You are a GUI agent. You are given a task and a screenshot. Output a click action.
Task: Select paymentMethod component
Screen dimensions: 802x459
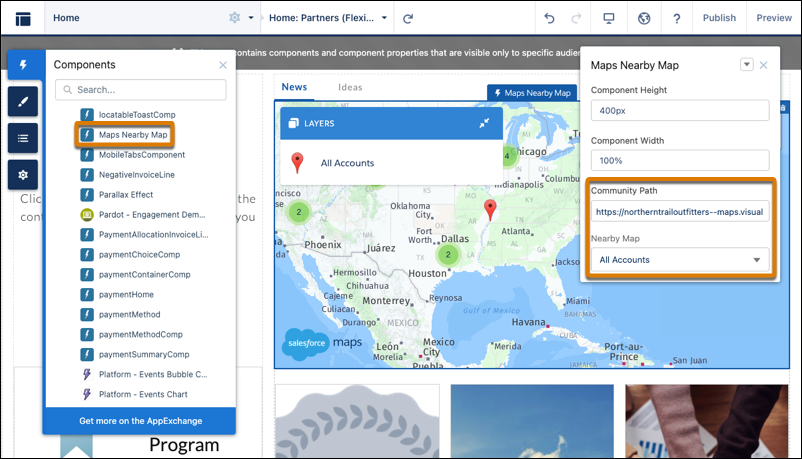[x=120, y=314]
